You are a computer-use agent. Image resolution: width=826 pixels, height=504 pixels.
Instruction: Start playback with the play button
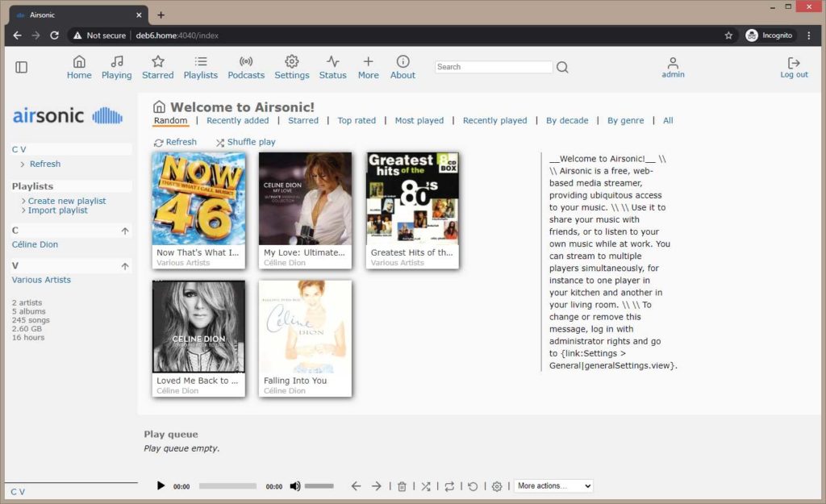click(x=161, y=485)
